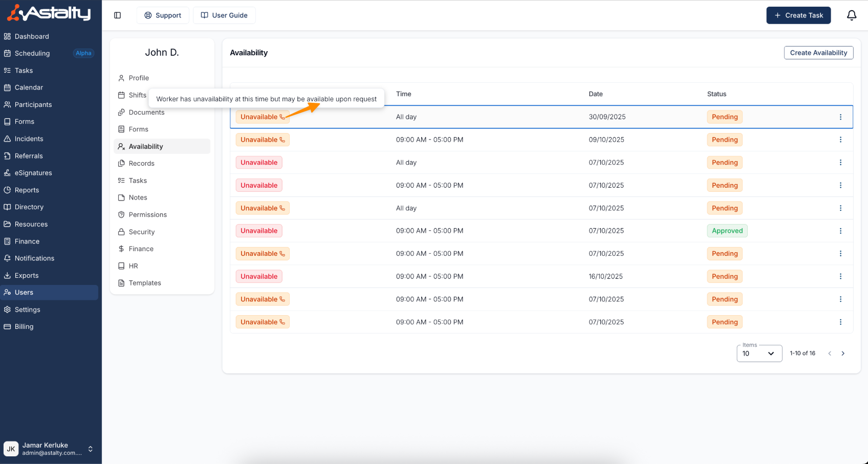The width and height of the screenshot is (868, 464).
Task: Click the Support button
Action: pos(163,15)
